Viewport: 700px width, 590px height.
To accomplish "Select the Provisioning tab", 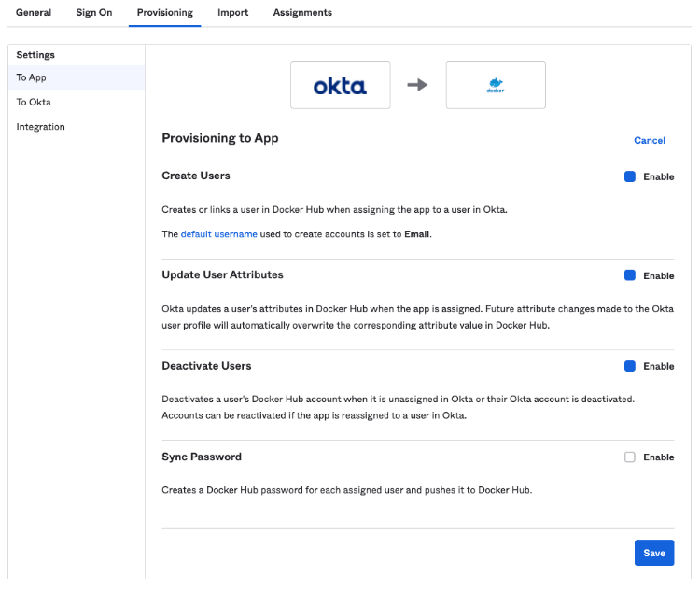I will 164,12.
